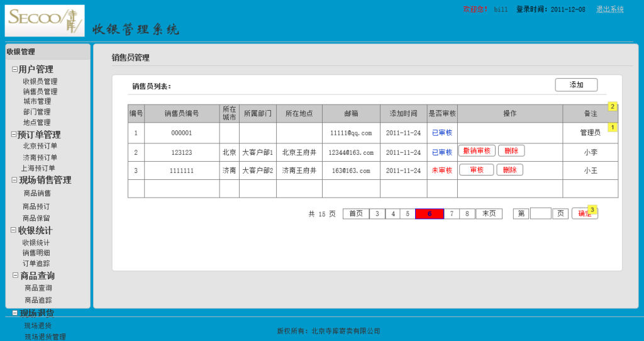Screen dimensions: 644x341
Task: Open 销售员管理 in the sidebar
Action: [x=40, y=91]
